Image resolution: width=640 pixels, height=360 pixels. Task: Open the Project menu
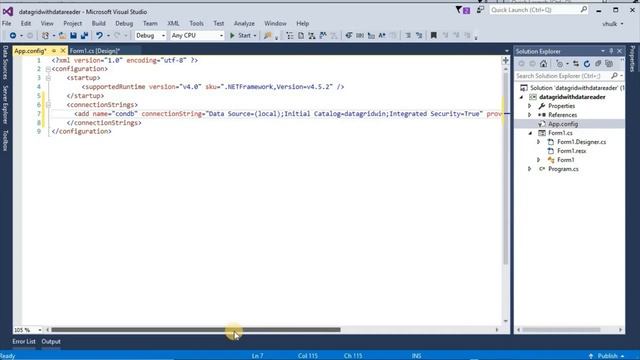pyautogui.click(x=73, y=24)
